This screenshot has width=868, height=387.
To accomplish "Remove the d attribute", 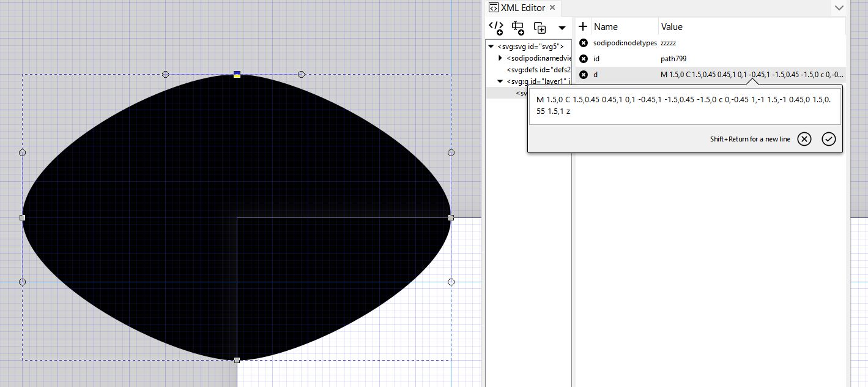I will pos(584,75).
